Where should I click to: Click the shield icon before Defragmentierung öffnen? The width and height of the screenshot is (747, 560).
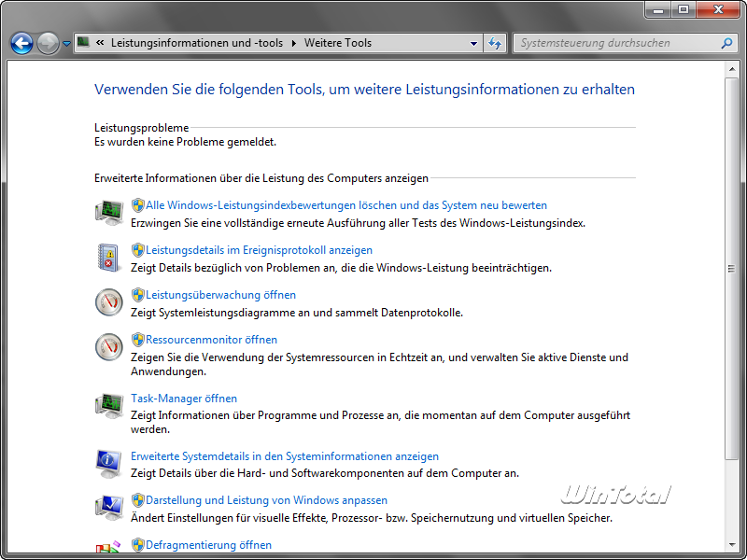click(x=137, y=545)
